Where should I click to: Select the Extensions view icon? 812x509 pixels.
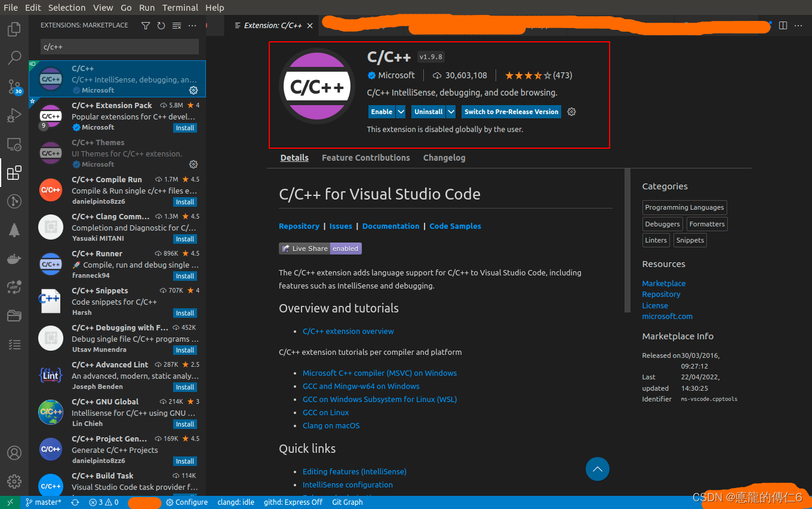pyautogui.click(x=14, y=173)
